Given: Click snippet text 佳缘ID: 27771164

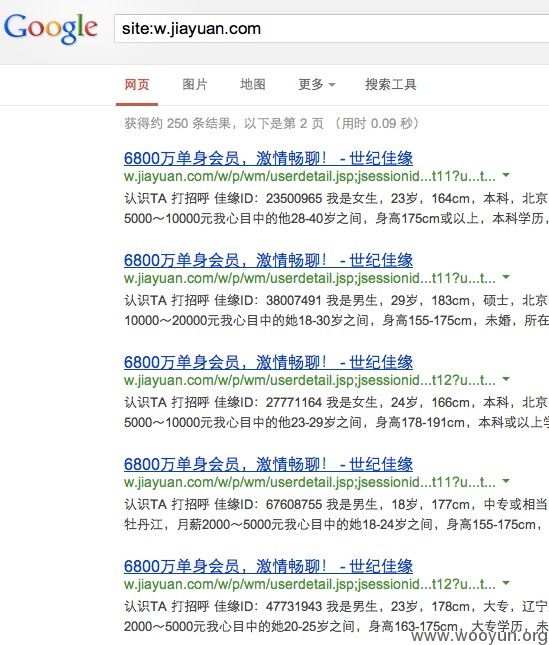Looking at the screenshot, I should [268, 403].
